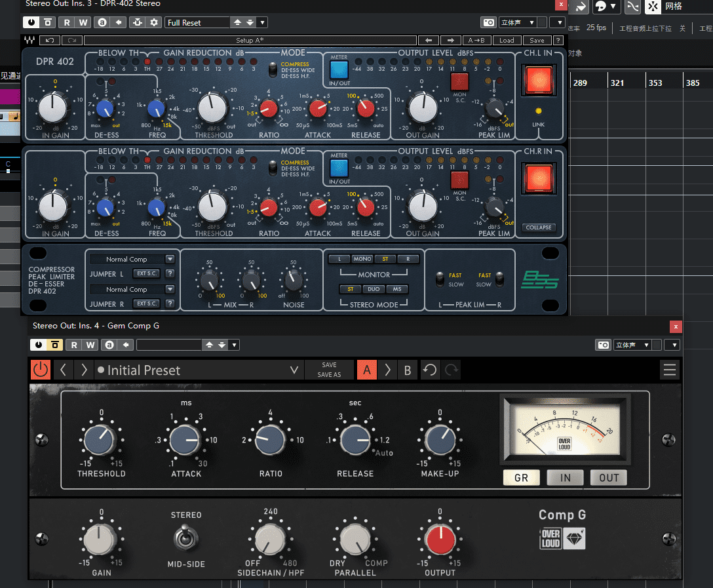Screen dimensions: 713x588
Task: Open Waves help question mark button
Action: 558,40
